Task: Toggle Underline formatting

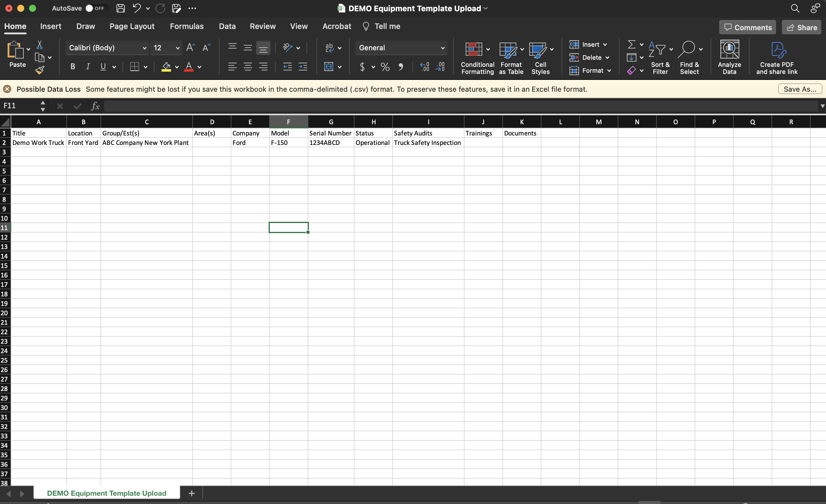Action: click(x=103, y=67)
